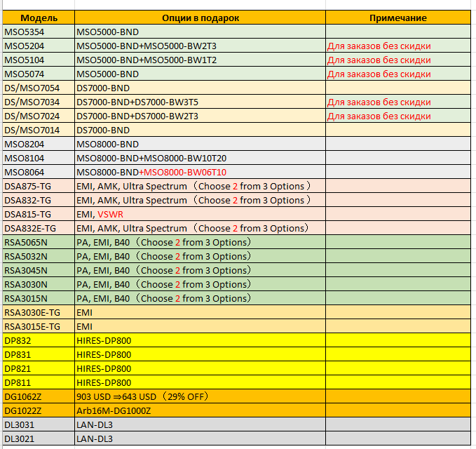
Task: Select the MSO5074 cell
Action: tap(39, 74)
